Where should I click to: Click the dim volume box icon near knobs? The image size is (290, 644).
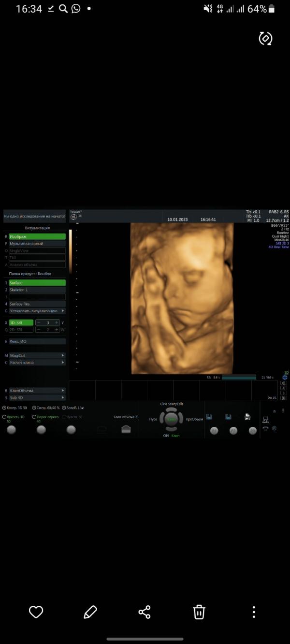click(x=101, y=429)
